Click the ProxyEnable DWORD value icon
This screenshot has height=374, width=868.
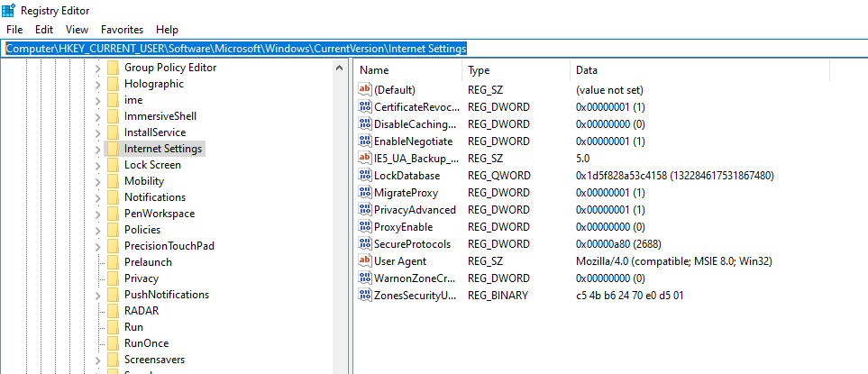365,227
